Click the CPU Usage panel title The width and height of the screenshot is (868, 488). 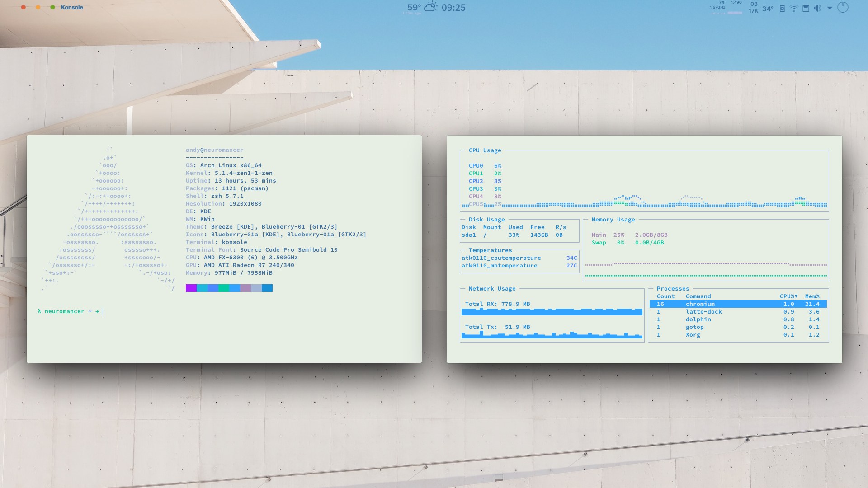point(485,150)
